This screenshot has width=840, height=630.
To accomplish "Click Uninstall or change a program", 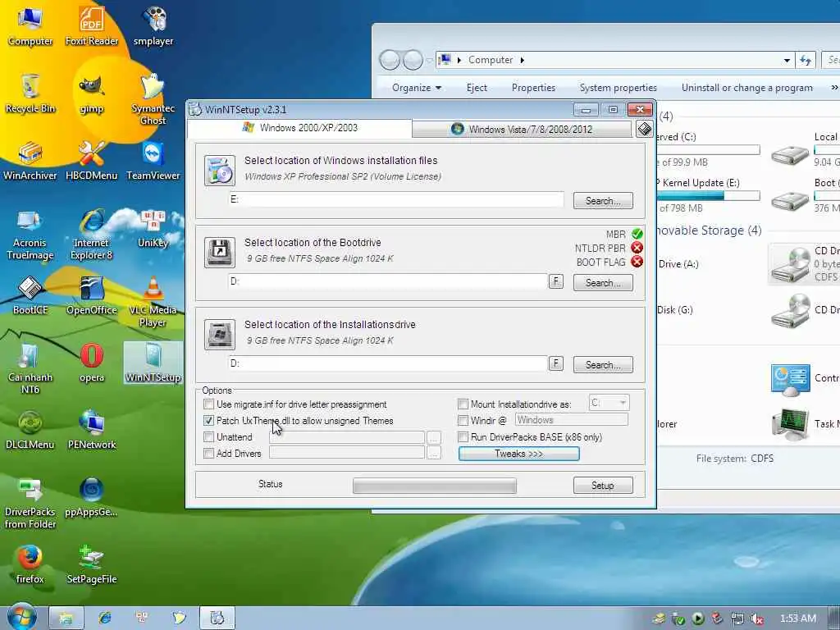I will click(746, 87).
